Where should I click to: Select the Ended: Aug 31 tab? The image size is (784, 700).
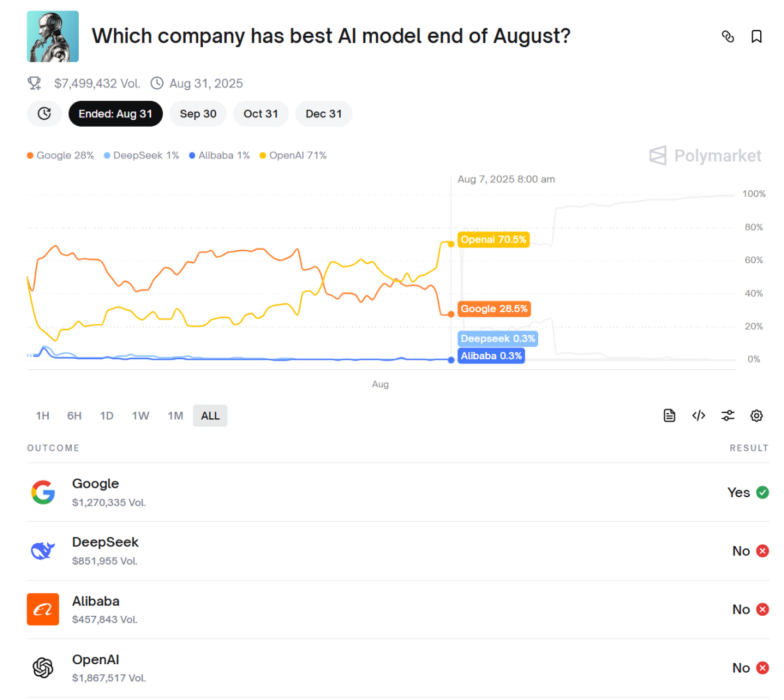coord(115,113)
